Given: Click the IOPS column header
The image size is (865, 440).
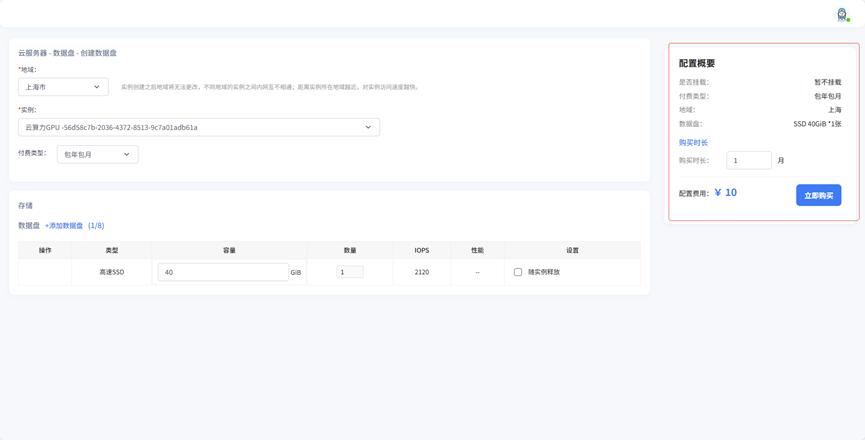Looking at the screenshot, I should (421, 250).
